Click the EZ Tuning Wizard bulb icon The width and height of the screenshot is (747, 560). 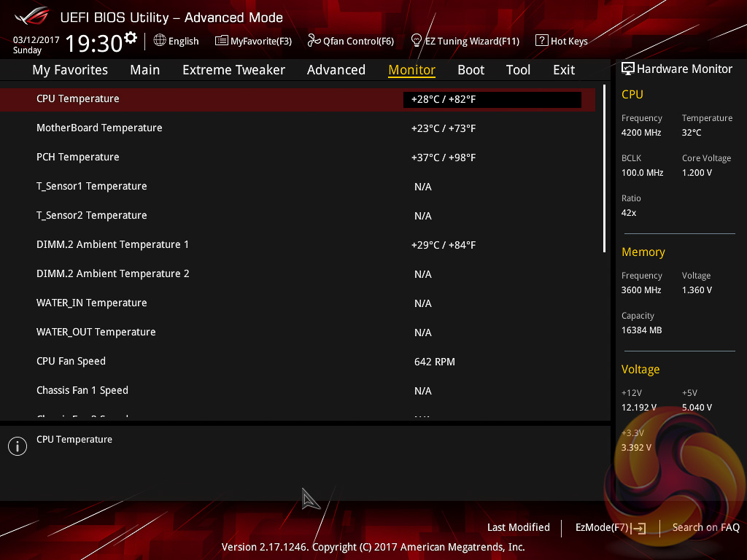click(x=416, y=41)
